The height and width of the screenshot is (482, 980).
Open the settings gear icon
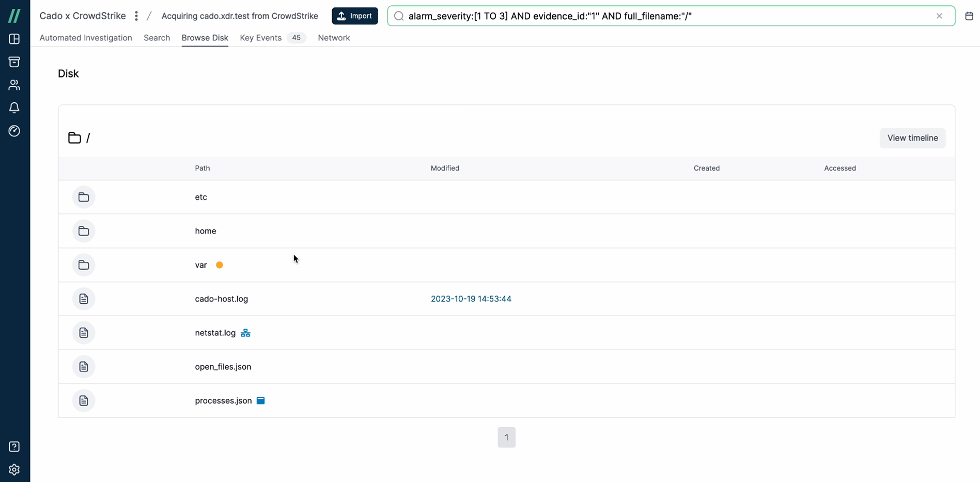14,470
